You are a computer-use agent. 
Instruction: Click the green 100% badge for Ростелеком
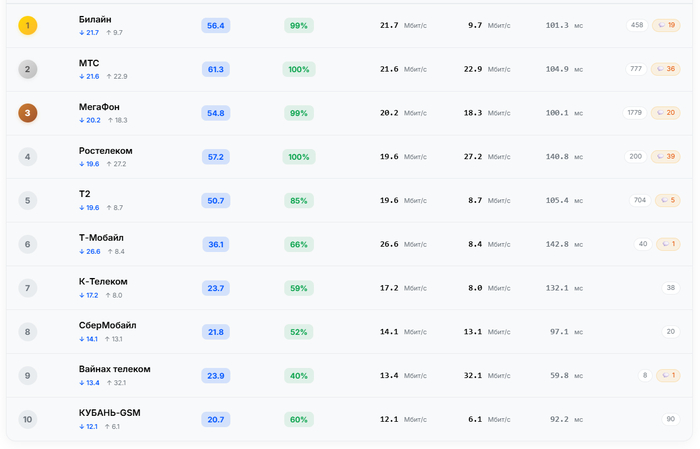(x=298, y=157)
